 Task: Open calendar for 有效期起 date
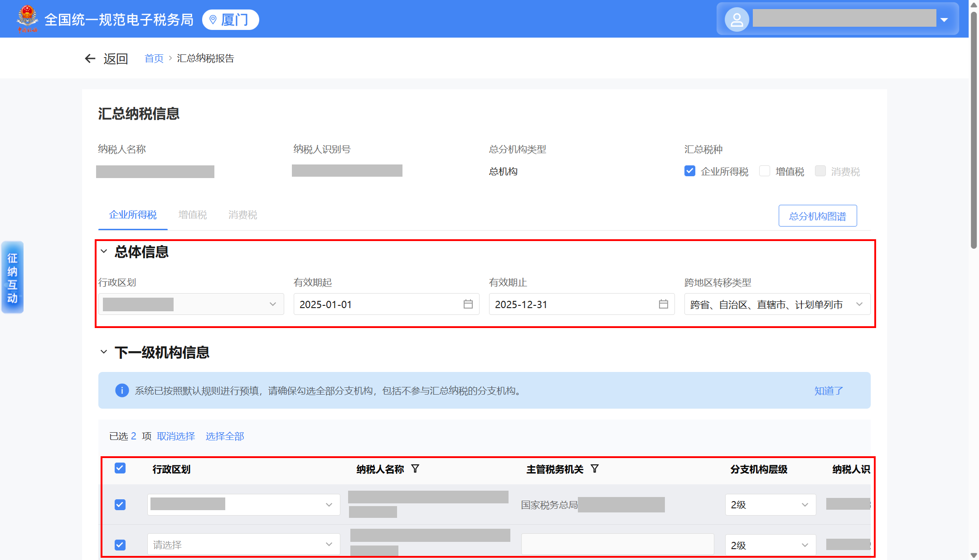(x=468, y=304)
